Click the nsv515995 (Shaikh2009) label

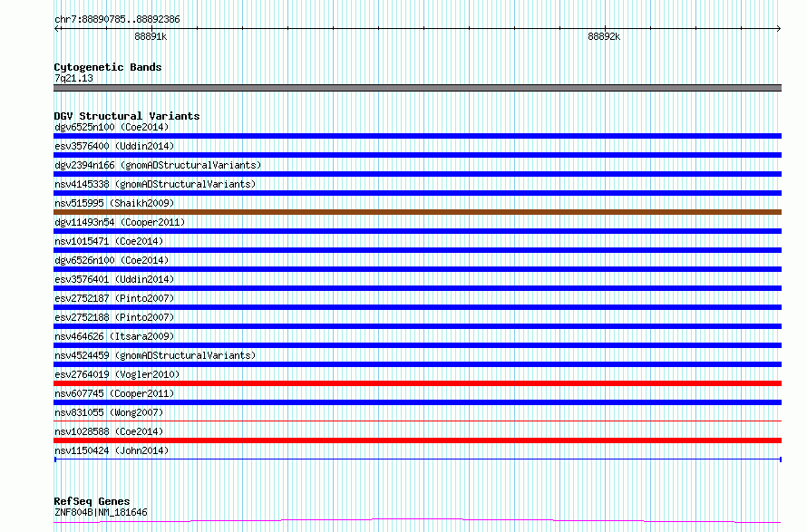click(114, 203)
